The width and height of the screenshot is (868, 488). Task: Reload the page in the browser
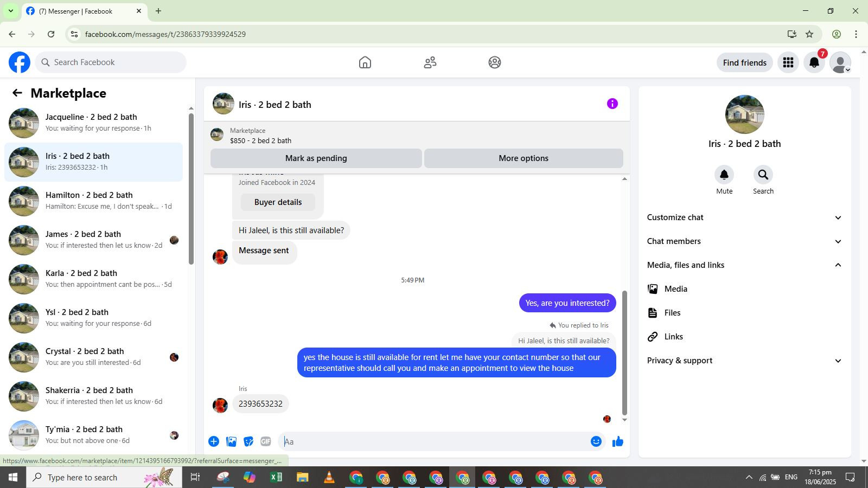(51, 34)
